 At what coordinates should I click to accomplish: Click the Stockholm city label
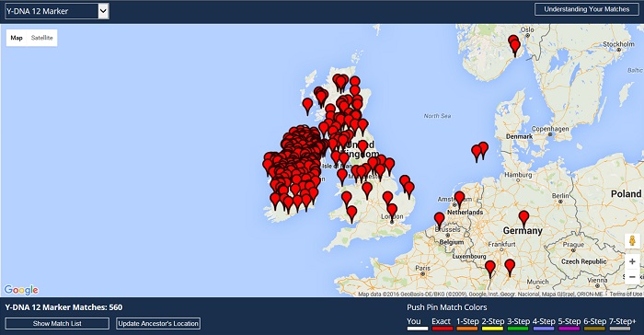click(x=618, y=44)
